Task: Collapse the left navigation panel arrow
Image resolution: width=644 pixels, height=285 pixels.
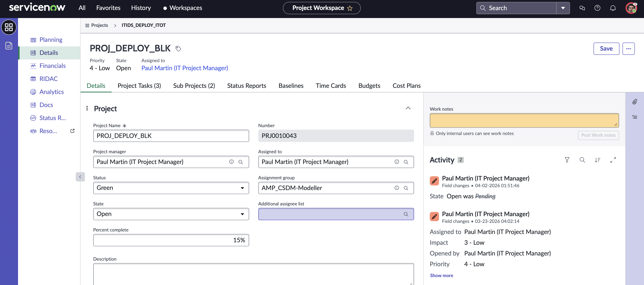Action: point(80,177)
